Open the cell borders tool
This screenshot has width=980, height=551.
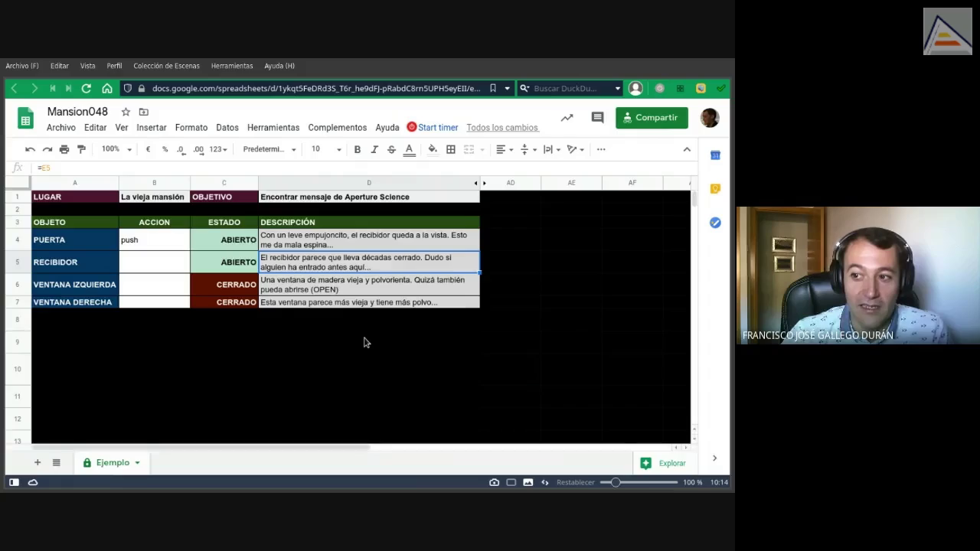[x=451, y=149]
